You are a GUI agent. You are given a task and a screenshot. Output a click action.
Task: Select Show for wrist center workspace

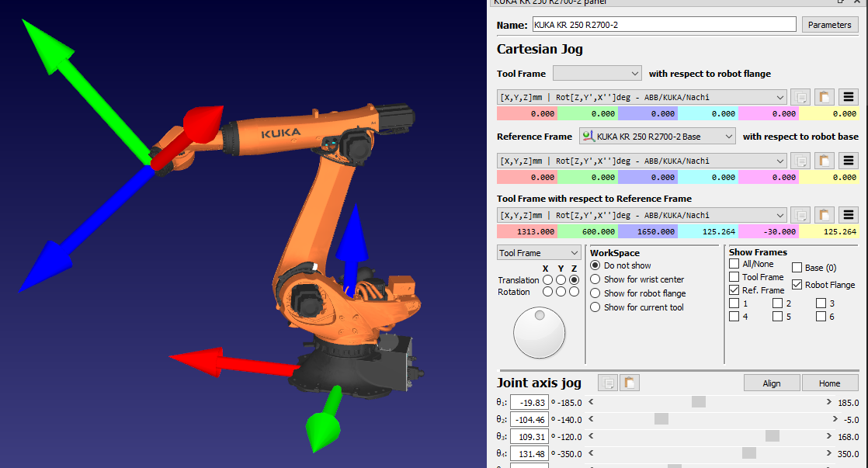596,279
